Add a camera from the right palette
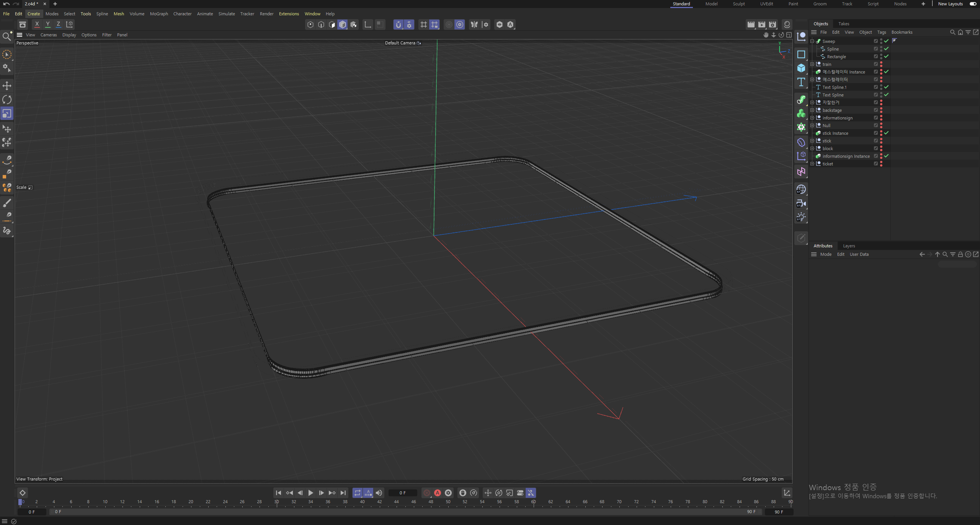Screen dimensions: 980x525 (801, 203)
